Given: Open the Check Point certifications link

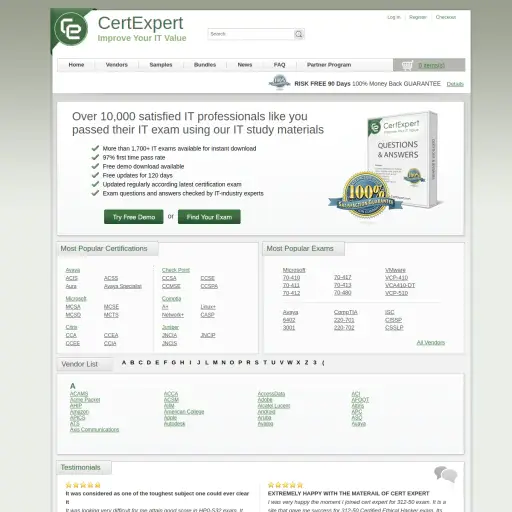Looking at the screenshot, I should click(x=176, y=270).
